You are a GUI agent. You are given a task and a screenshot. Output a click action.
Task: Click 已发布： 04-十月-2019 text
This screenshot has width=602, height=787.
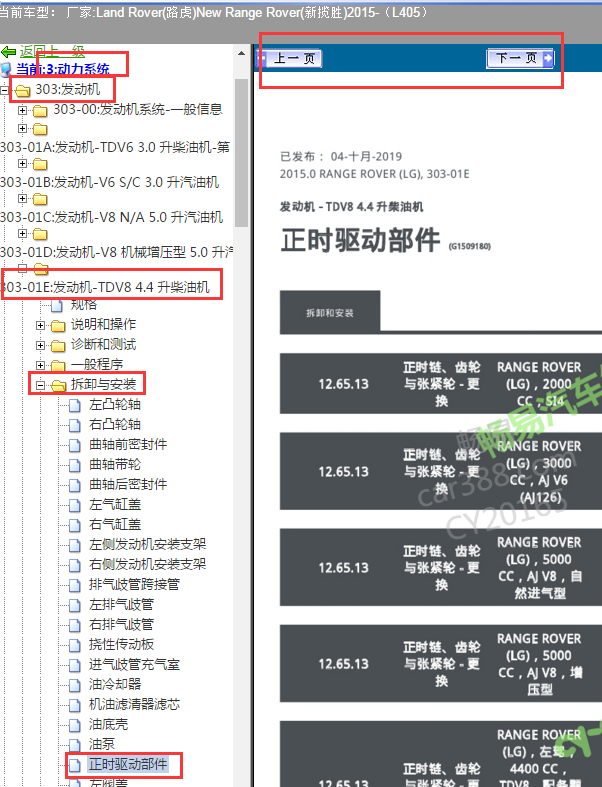(341, 157)
